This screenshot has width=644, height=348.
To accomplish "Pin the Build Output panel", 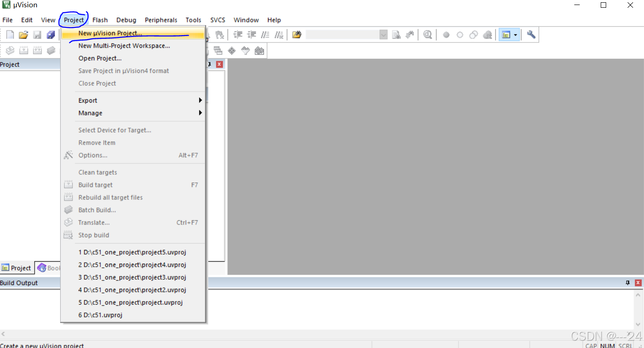I will [628, 283].
